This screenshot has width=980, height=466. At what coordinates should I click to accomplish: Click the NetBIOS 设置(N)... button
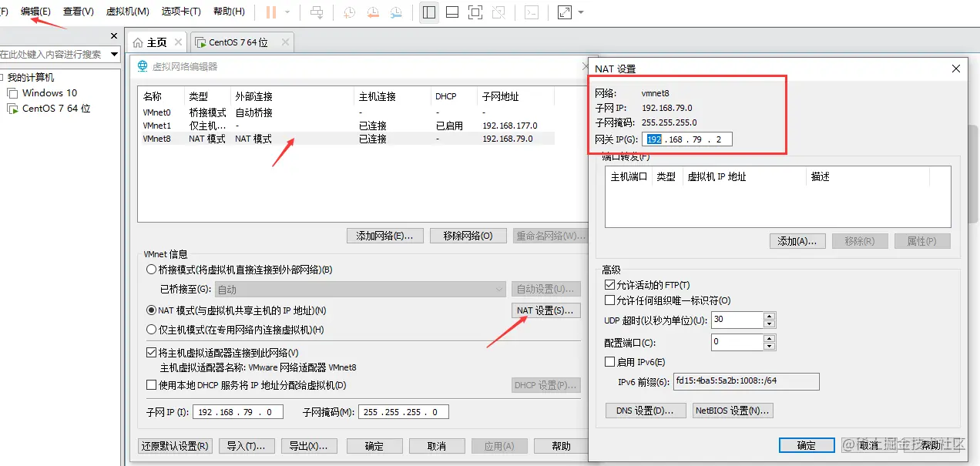tap(733, 411)
